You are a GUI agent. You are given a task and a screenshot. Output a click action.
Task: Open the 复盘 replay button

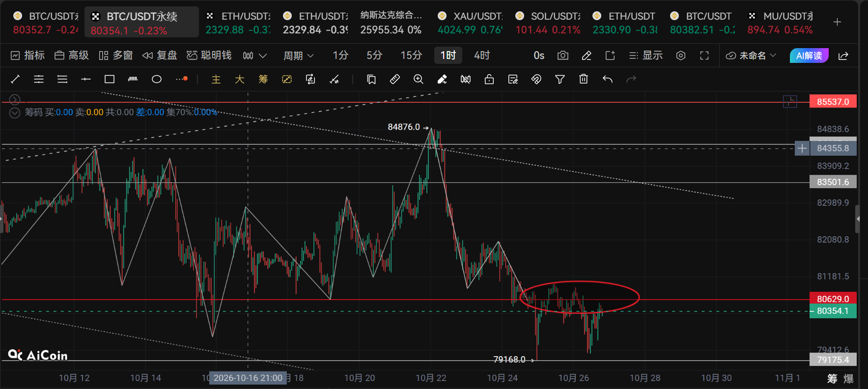(160, 56)
